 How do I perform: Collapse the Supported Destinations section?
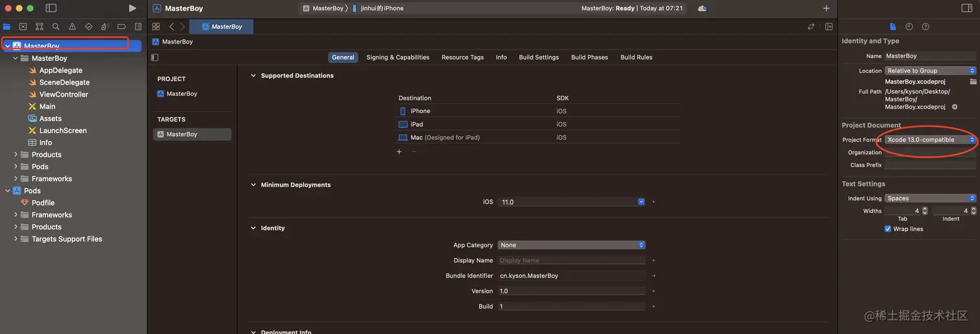pyautogui.click(x=253, y=76)
